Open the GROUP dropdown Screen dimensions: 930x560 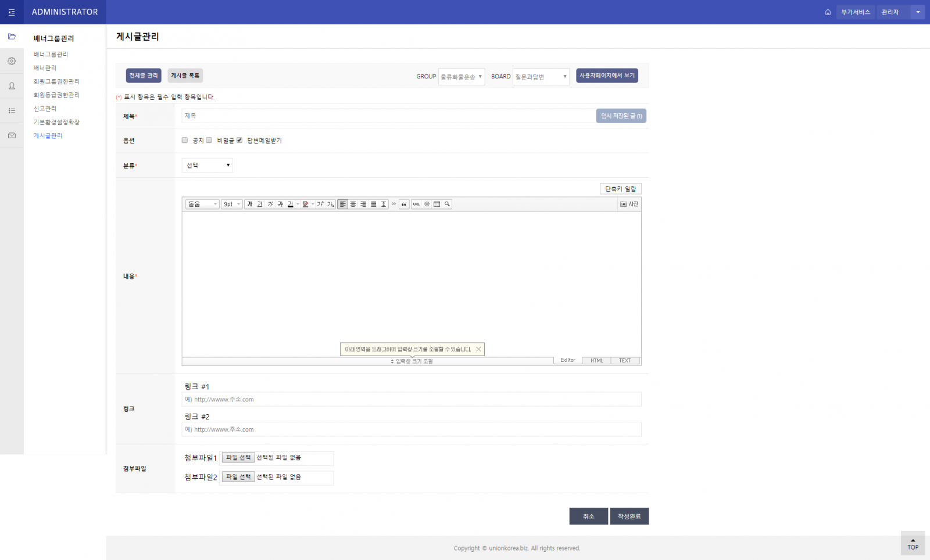point(462,77)
